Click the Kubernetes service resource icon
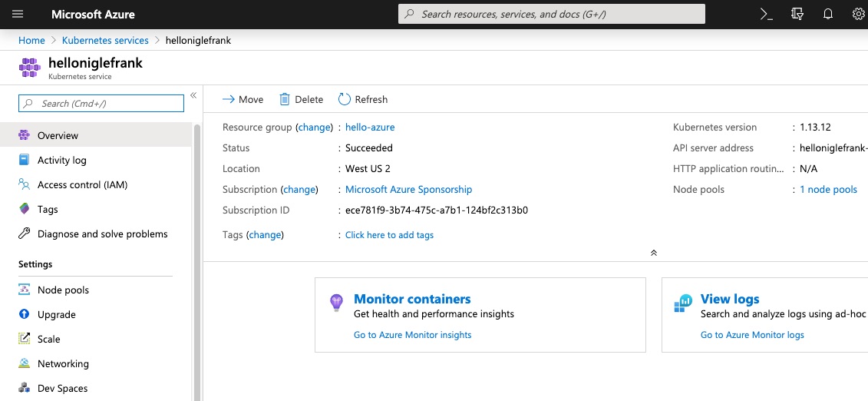 (30, 68)
